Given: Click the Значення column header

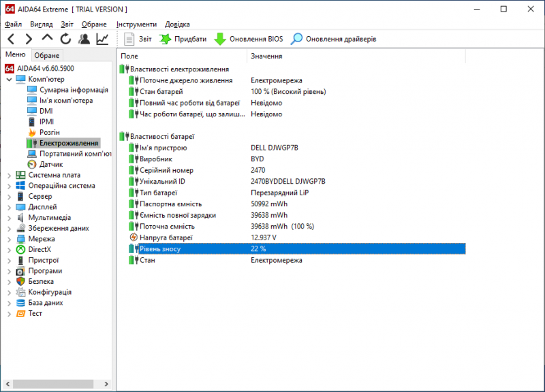Looking at the screenshot, I should (x=266, y=56).
